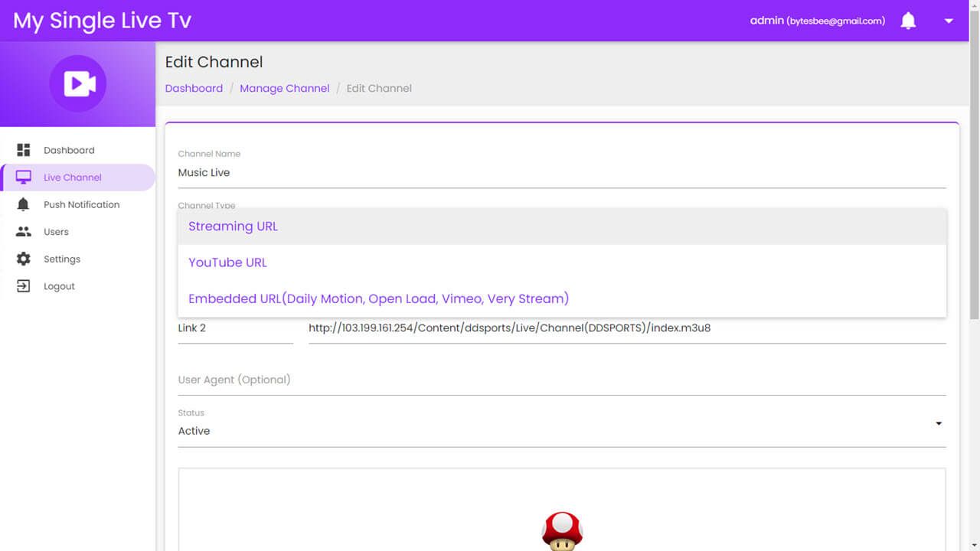The width and height of the screenshot is (980, 551).
Task: Click the mushroom channel image thumbnail
Action: (x=562, y=530)
